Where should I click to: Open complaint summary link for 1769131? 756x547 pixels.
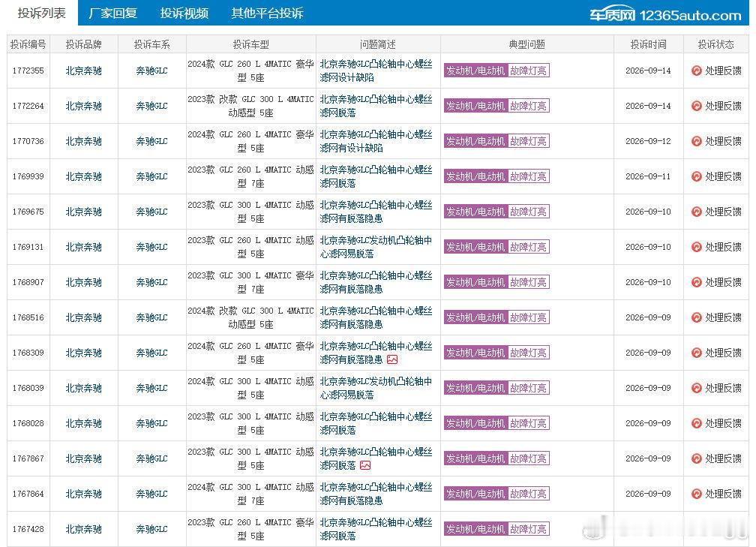376,246
